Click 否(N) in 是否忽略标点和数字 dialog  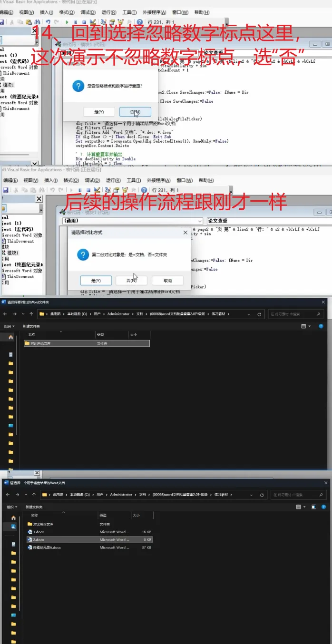coord(135,111)
